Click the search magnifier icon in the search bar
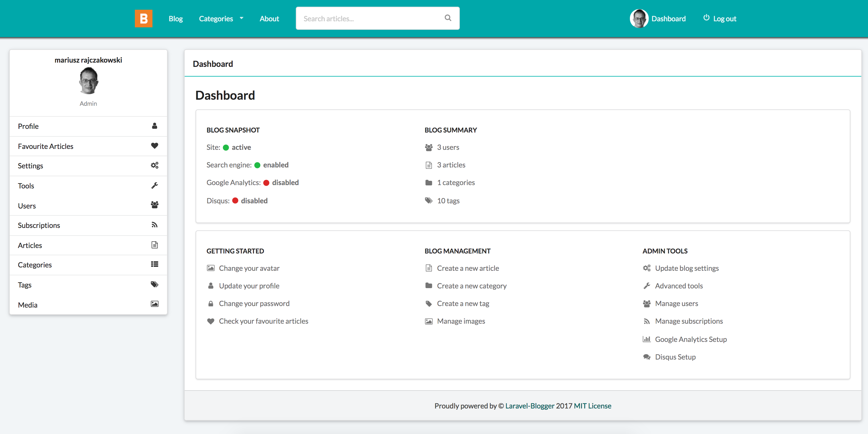 click(448, 18)
